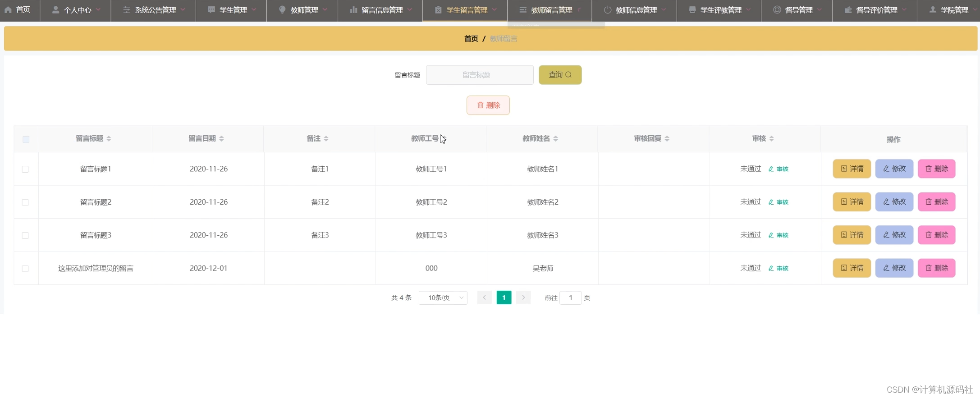Expand the 督导管理 menu chevron
The image size is (980, 398).
[820, 9]
